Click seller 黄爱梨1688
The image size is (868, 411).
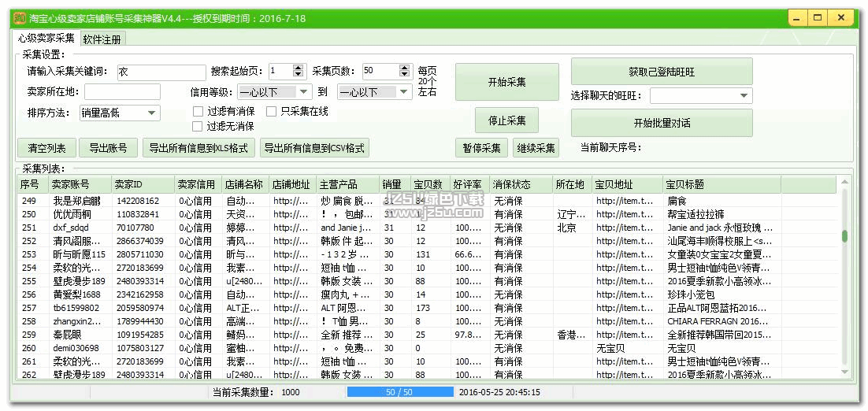[76, 294]
